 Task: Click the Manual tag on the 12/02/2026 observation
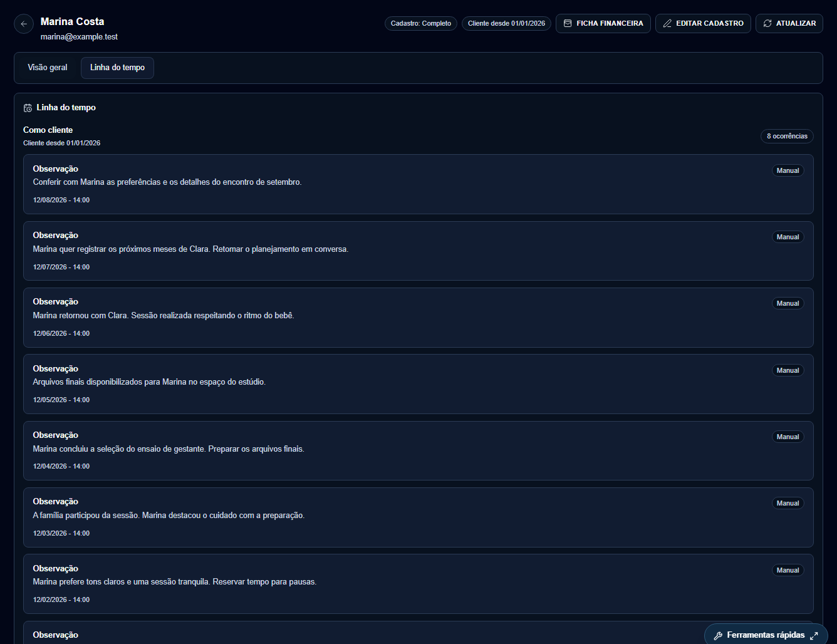(788, 570)
